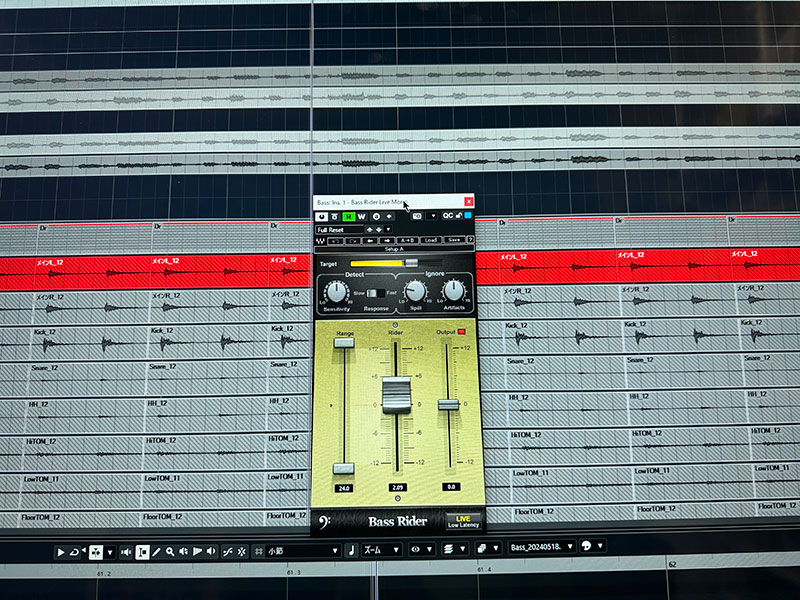
Task: Click the circular automation icon after W
Action: (x=376, y=216)
